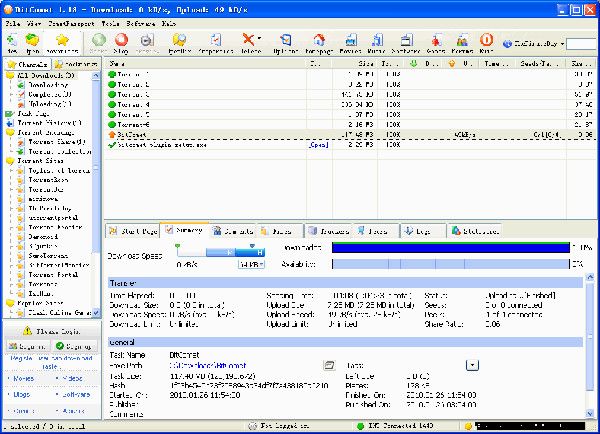Screen dimensions: 600x434
Task: Click the blue Save Path link
Action: pyautogui.click(x=208, y=365)
